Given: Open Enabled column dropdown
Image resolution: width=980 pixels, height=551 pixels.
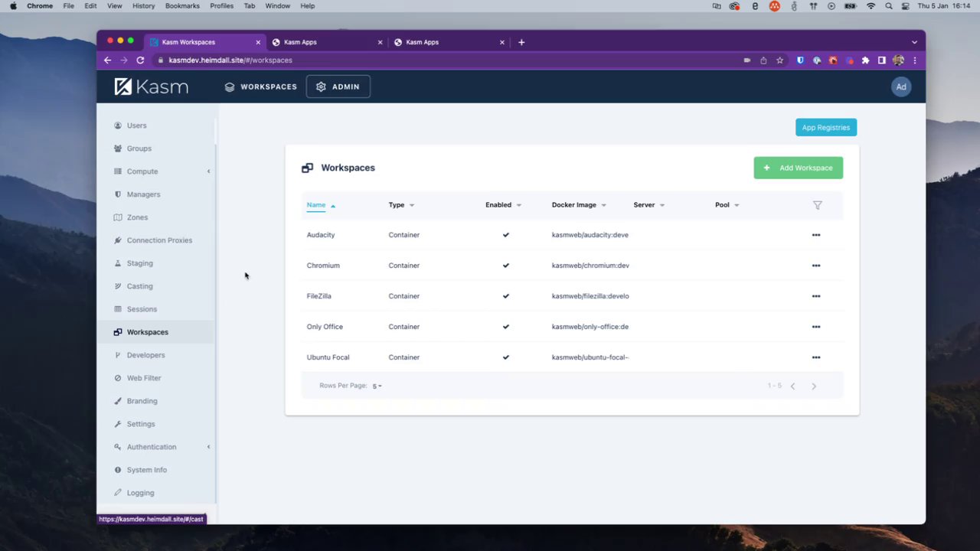Looking at the screenshot, I should click(518, 205).
